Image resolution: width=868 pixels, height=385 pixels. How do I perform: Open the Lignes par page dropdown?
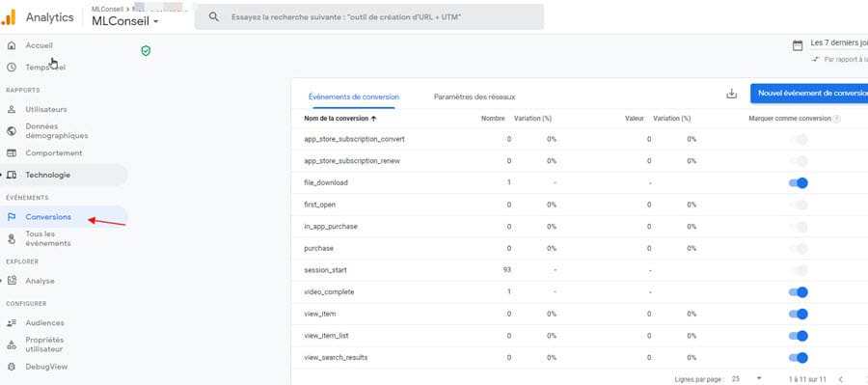[x=746, y=379]
